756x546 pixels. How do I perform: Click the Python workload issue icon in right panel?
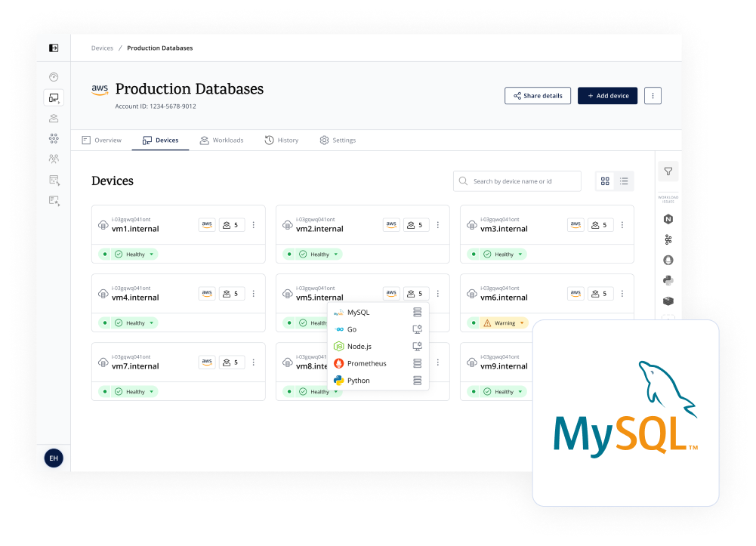click(668, 280)
